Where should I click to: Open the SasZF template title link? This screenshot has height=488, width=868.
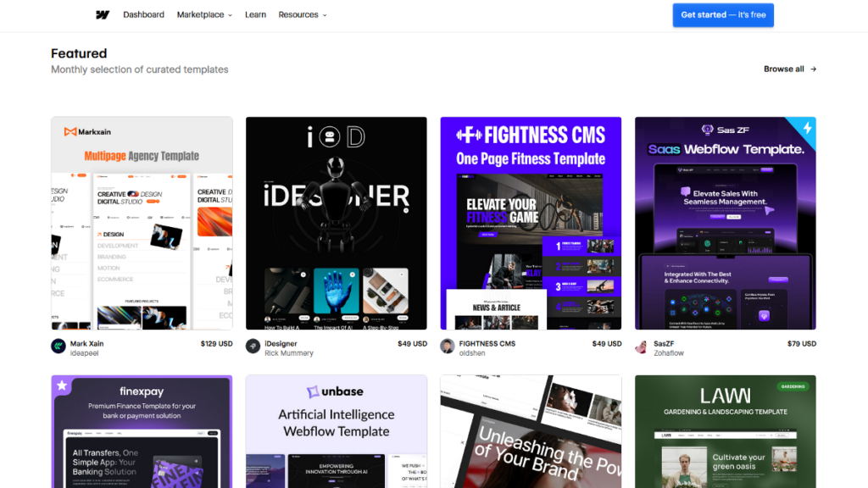click(664, 344)
